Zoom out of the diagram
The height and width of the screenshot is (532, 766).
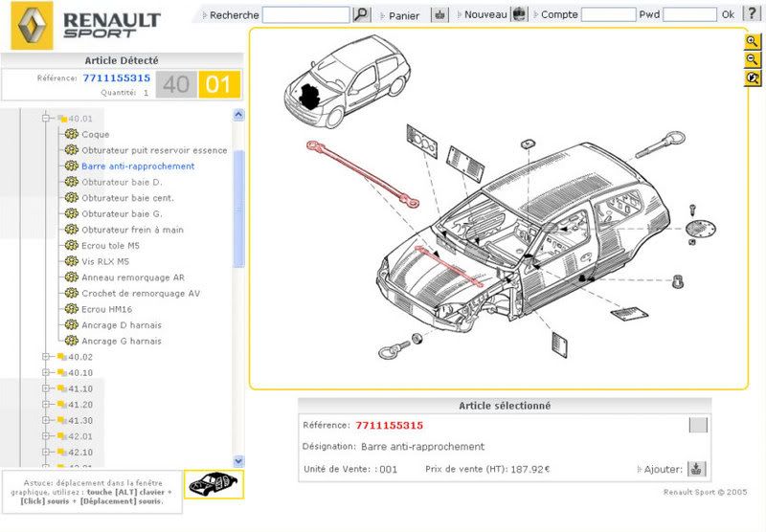coord(753,60)
